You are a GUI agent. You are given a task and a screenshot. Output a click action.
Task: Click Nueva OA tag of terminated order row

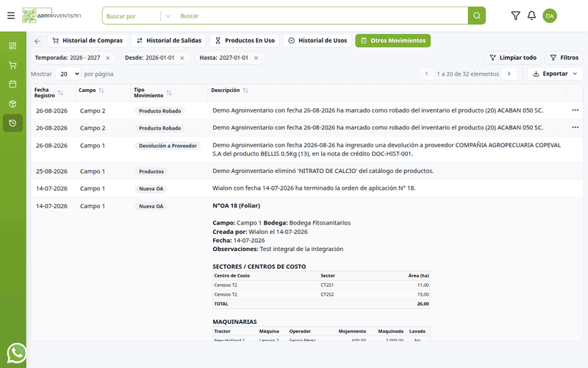(x=151, y=188)
